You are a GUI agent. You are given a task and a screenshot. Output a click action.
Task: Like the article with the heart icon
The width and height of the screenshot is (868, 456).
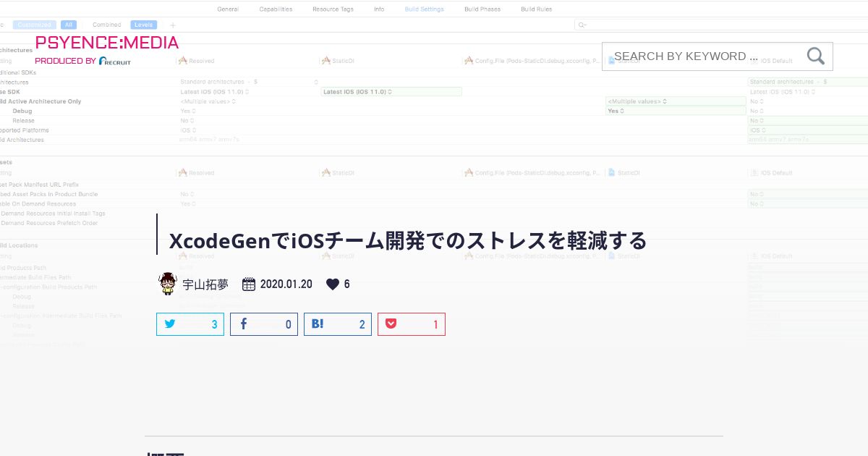pyautogui.click(x=333, y=284)
